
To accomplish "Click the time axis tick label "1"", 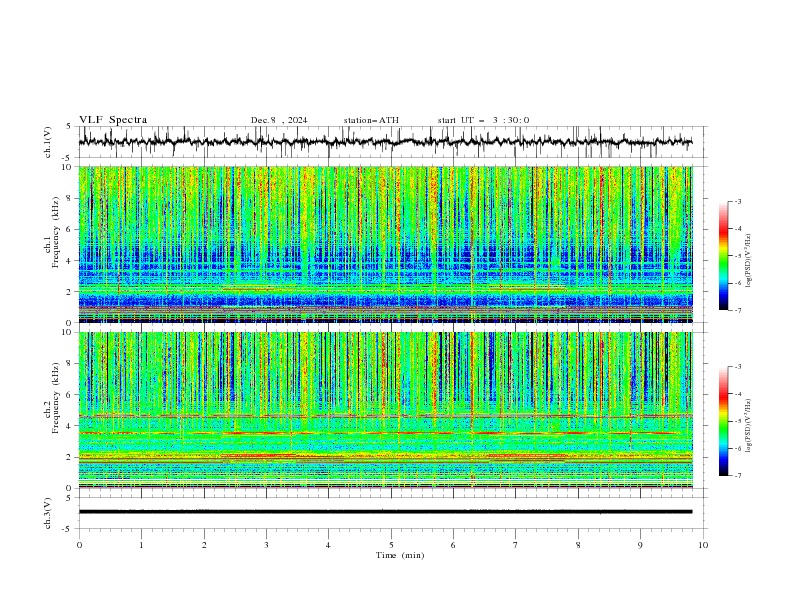I will (x=141, y=545).
